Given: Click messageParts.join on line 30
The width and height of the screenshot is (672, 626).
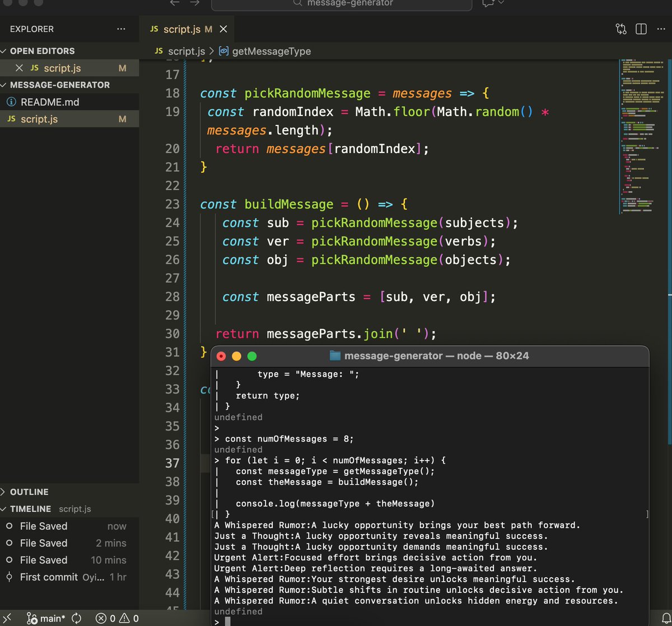Looking at the screenshot, I should (x=330, y=333).
